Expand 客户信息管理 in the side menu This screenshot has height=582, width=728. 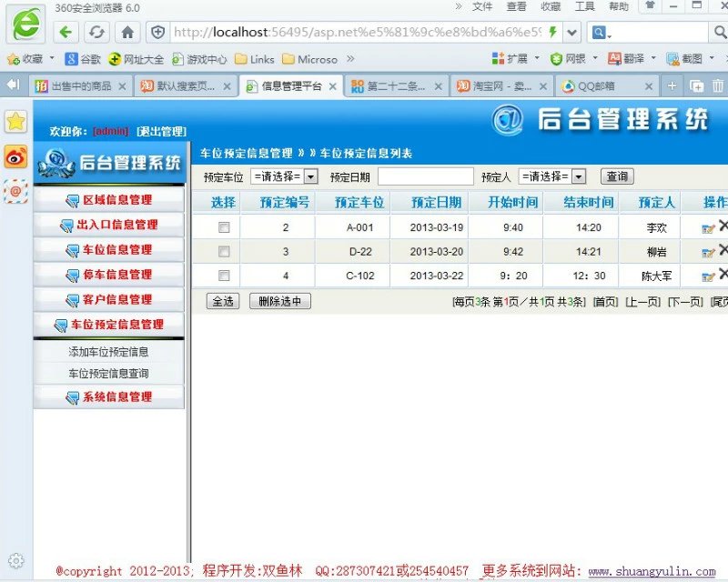[x=109, y=300]
